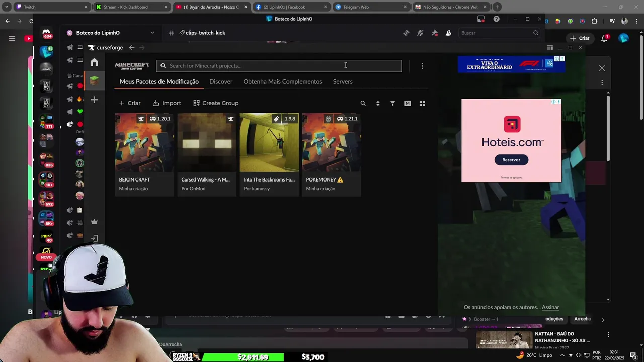The width and height of the screenshot is (644, 362).
Task: Select the Minecraft grass block game icon
Action: coord(94,80)
